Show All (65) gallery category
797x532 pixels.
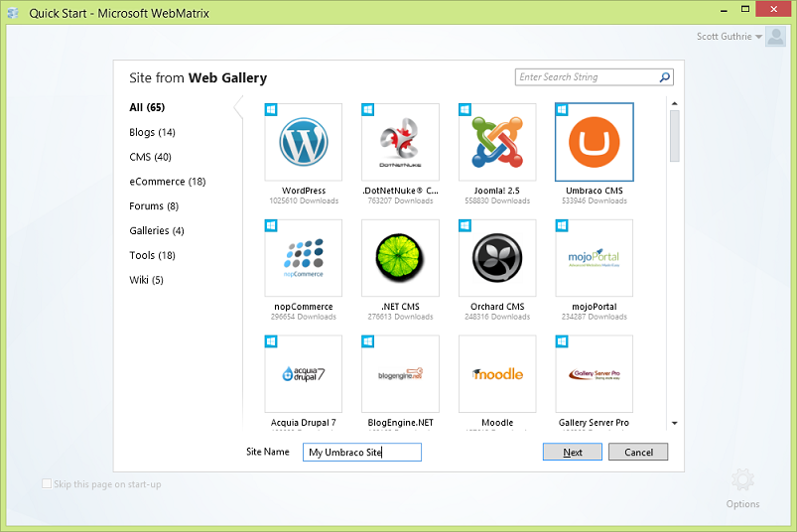(x=147, y=107)
